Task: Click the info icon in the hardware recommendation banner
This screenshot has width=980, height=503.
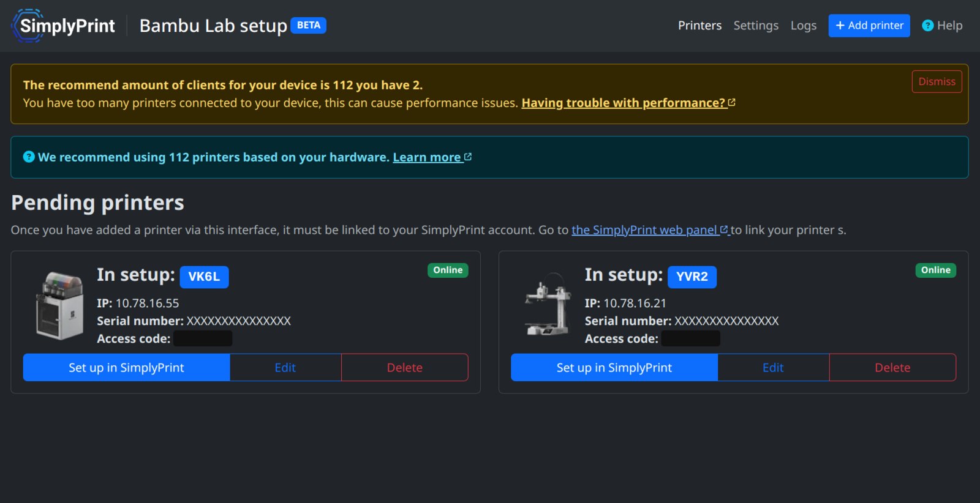Action: pyautogui.click(x=29, y=157)
